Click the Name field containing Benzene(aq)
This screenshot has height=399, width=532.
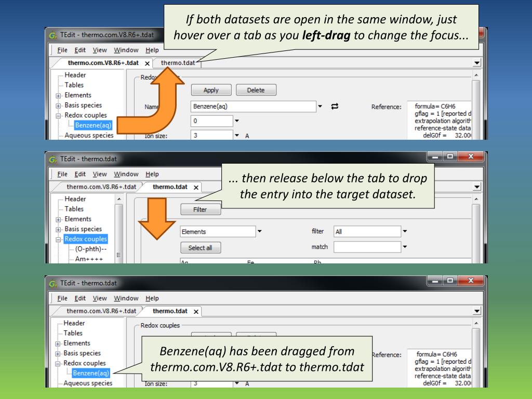pos(253,107)
